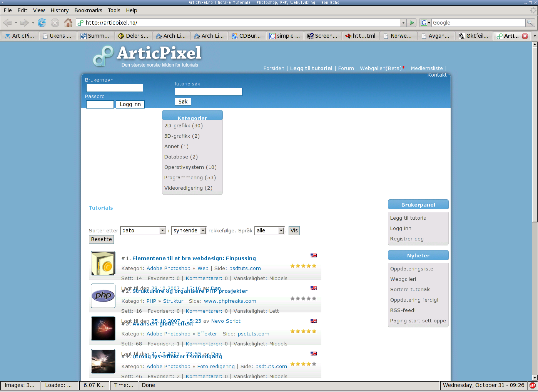Viewport: 538px width, 392px height.
Task: Focus the Brukernavn input field
Action: point(115,88)
